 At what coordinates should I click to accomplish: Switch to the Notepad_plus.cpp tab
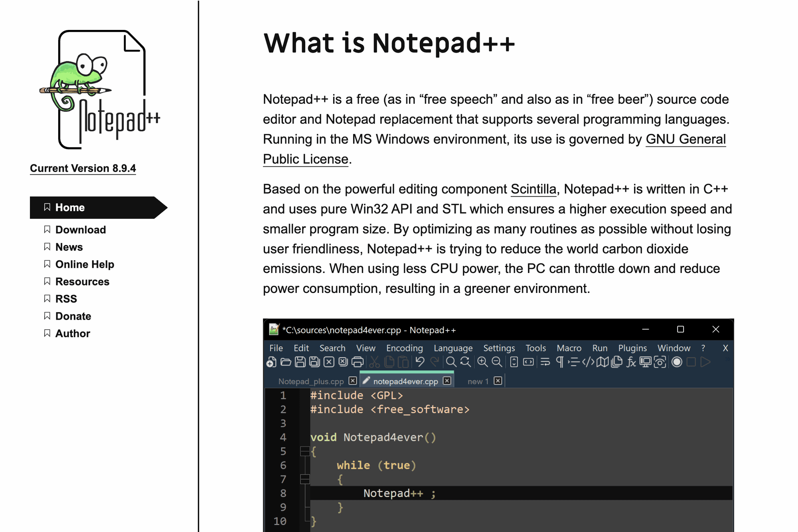(x=311, y=381)
